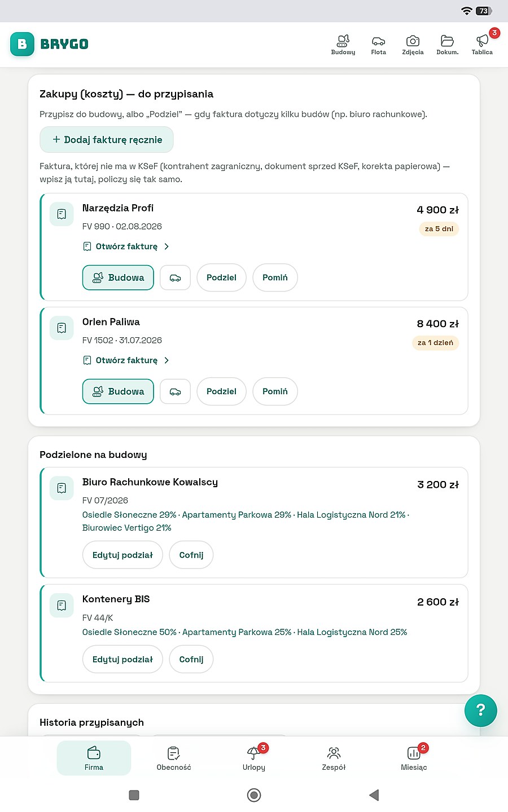Image resolution: width=508 pixels, height=812 pixels.
Task: Open Zdjęcia camera icon
Action: [x=413, y=45]
